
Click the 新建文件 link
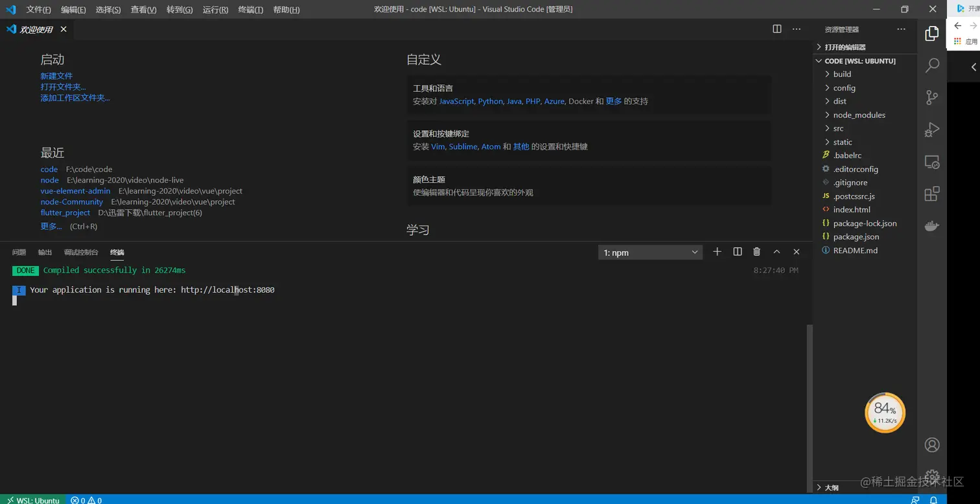coord(56,76)
